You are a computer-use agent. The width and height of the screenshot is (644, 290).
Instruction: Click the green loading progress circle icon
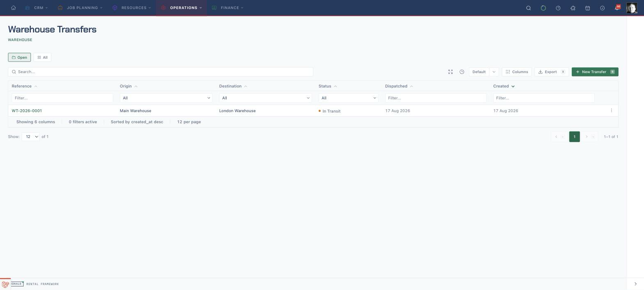pos(543,8)
